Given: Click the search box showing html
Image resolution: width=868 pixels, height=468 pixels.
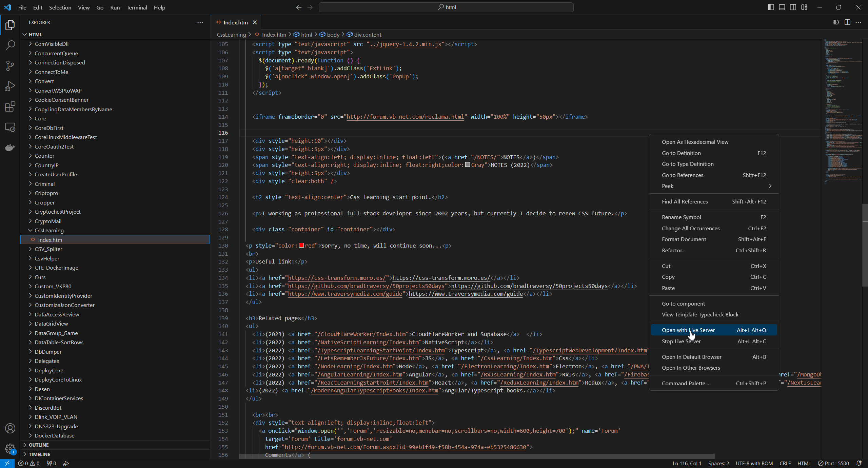Looking at the screenshot, I should 446,7.
